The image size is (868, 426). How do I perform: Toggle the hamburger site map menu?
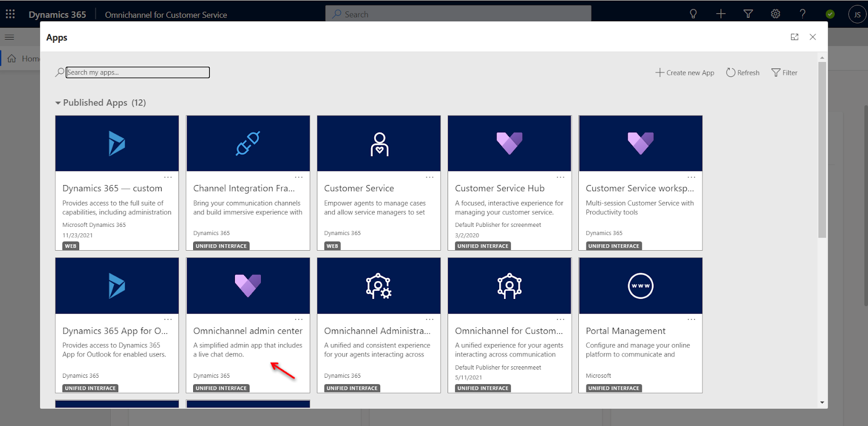click(9, 37)
